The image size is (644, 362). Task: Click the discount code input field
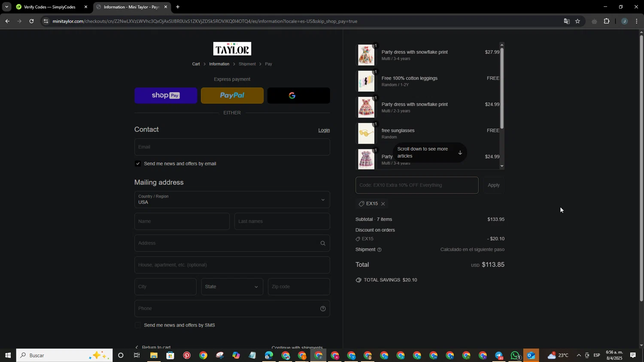pyautogui.click(x=417, y=185)
